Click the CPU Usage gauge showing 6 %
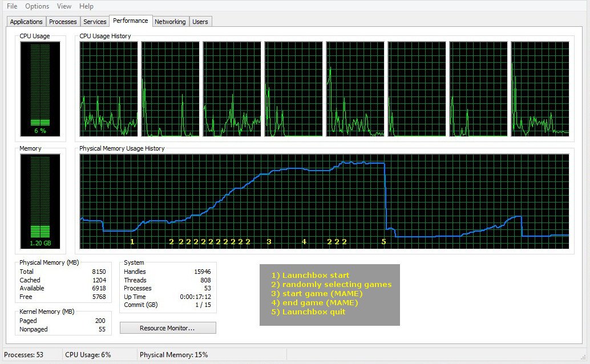The height and width of the screenshot is (364, 590). (41, 89)
